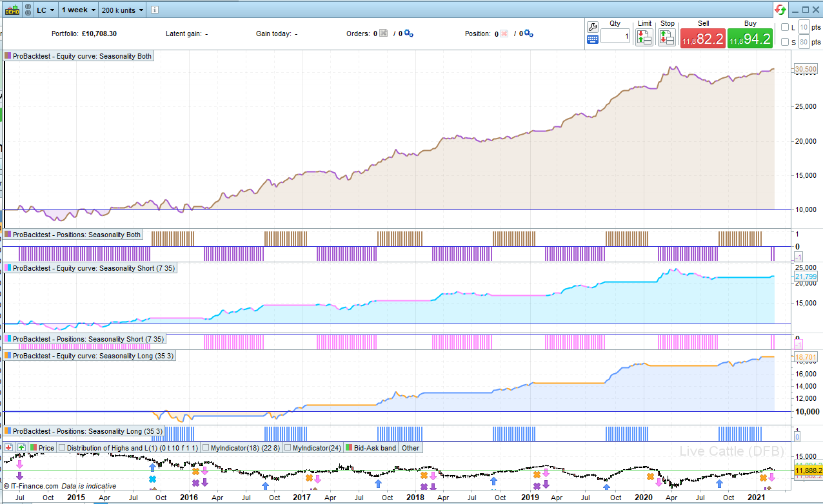
Task: Click cyan X trade marker before Oct 2015
Action: [x=153, y=480]
